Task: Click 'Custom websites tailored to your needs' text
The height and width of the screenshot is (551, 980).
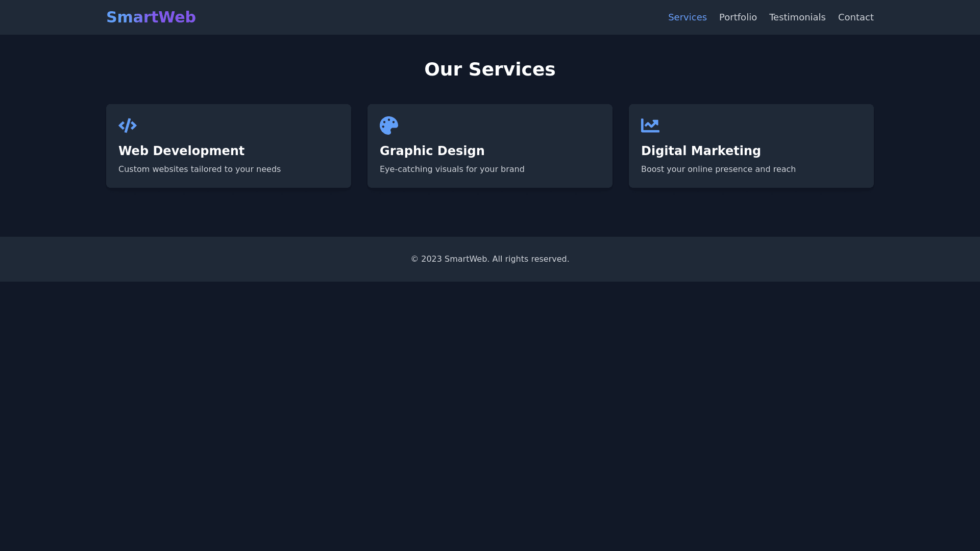Action: tap(200, 169)
